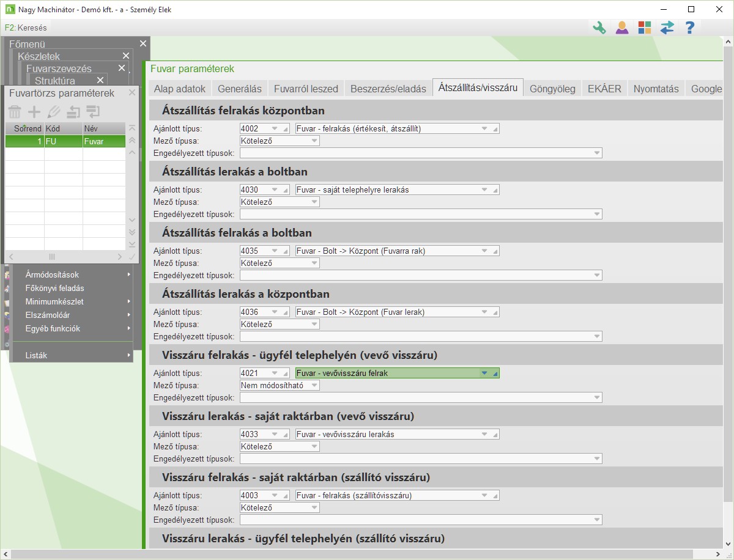Viewport: 734px width, 560px height.
Task: Switch to the EKÁER tab
Action: pyautogui.click(x=604, y=89)
